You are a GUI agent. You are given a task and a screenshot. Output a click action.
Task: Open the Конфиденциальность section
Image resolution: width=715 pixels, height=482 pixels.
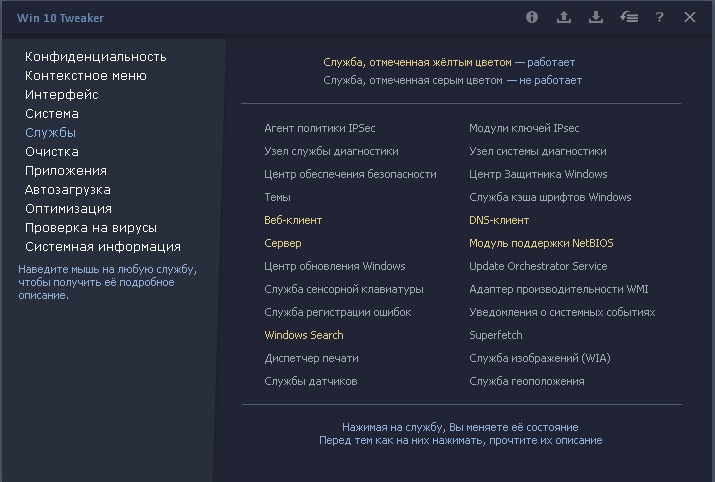(x=95, y=57)
